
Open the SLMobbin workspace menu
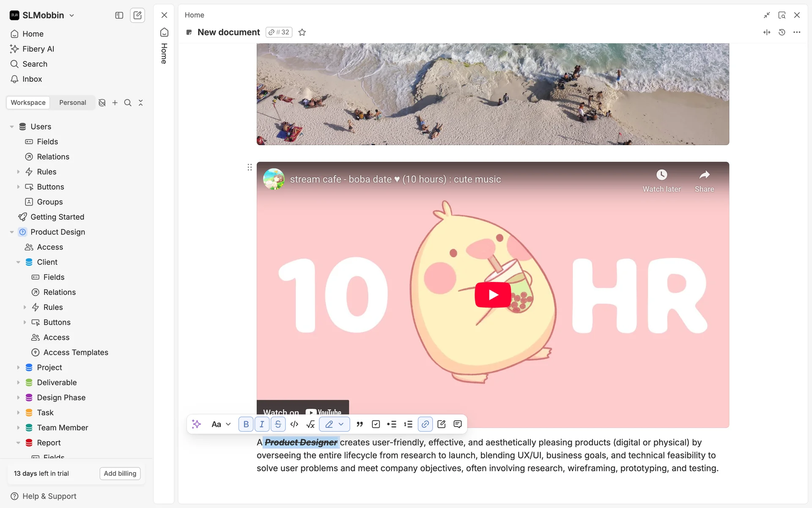click(x=42, y=15)
